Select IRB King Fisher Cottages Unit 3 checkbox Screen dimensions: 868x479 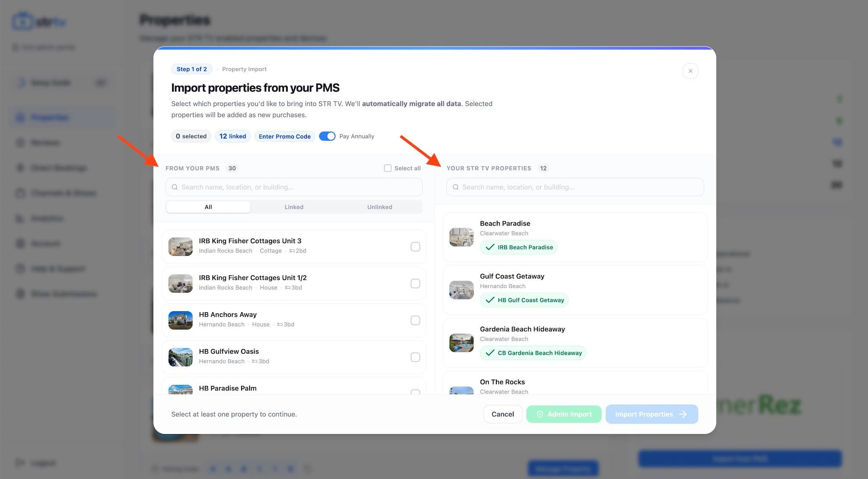tap(415, 246)
